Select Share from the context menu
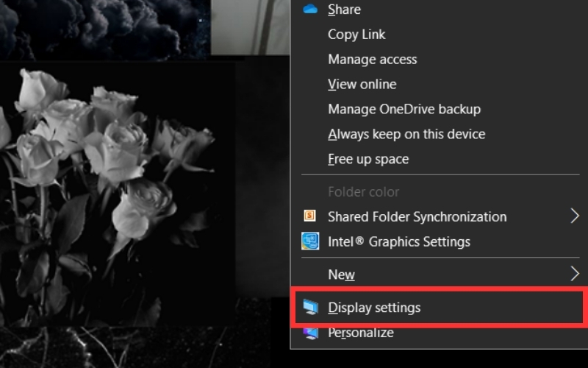This screenshot has width=588, height=368. [344, 10]
